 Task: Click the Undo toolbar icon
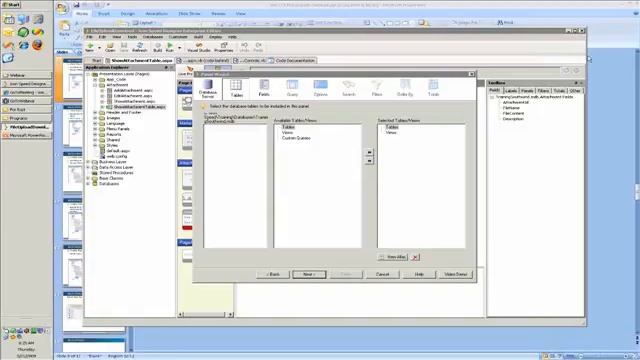(x=244, y=47)
